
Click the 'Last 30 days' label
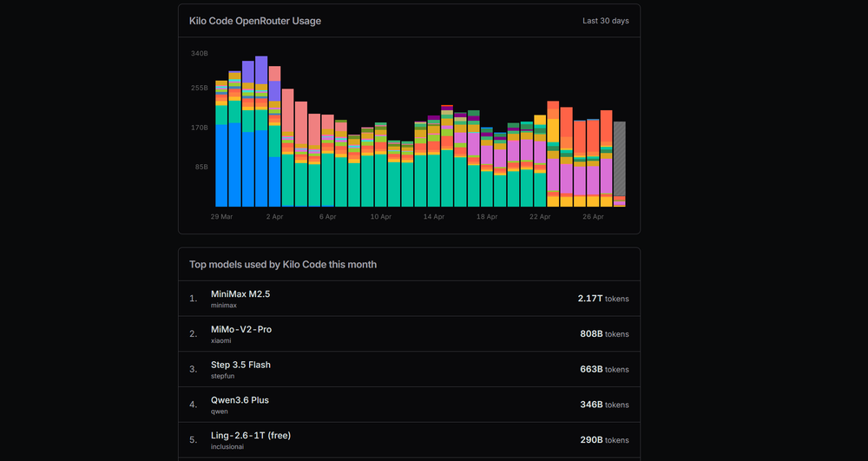[606, 21]
